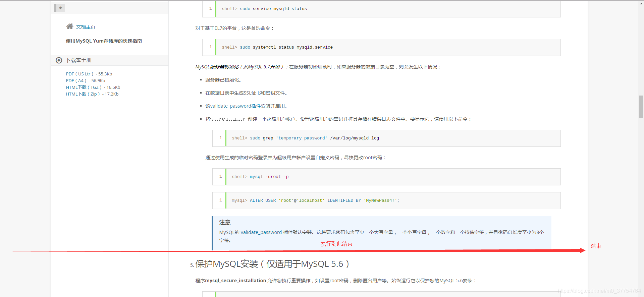Open the 文档主页 link
This screenshot has width=644, height=297.
pos(86,27)
